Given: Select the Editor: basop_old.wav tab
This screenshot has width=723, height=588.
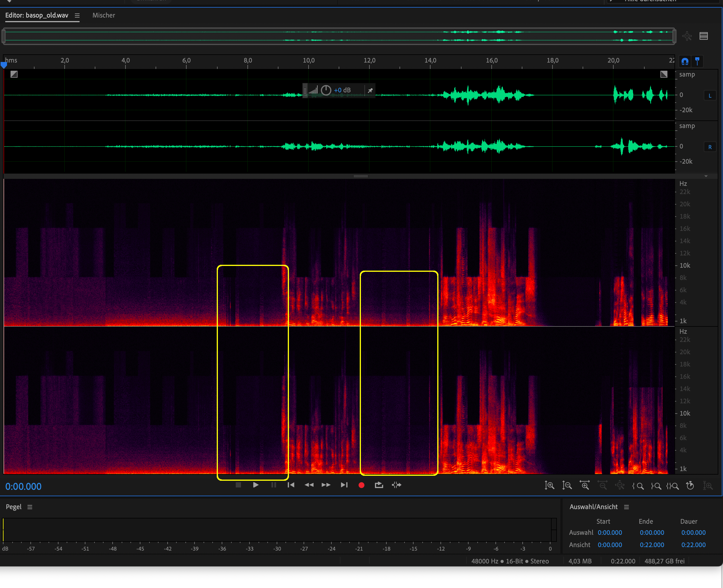Looking at the screenshot, I should coord(37,15).
